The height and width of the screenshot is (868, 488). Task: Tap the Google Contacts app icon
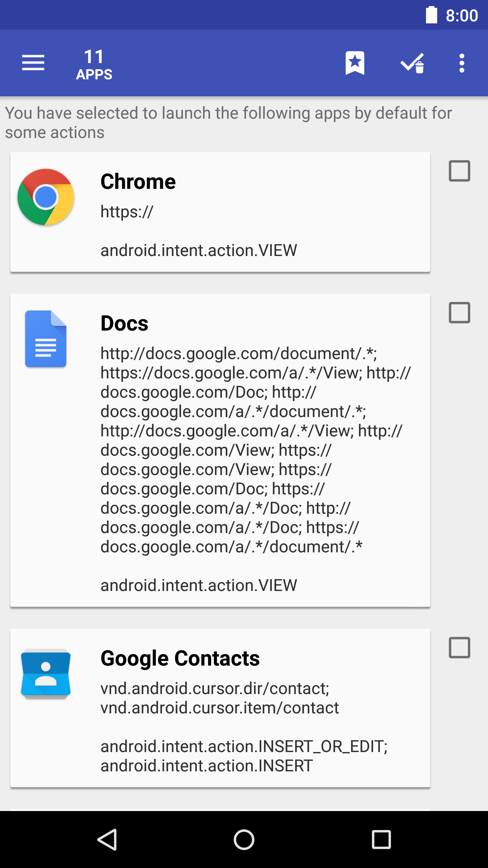46,673
